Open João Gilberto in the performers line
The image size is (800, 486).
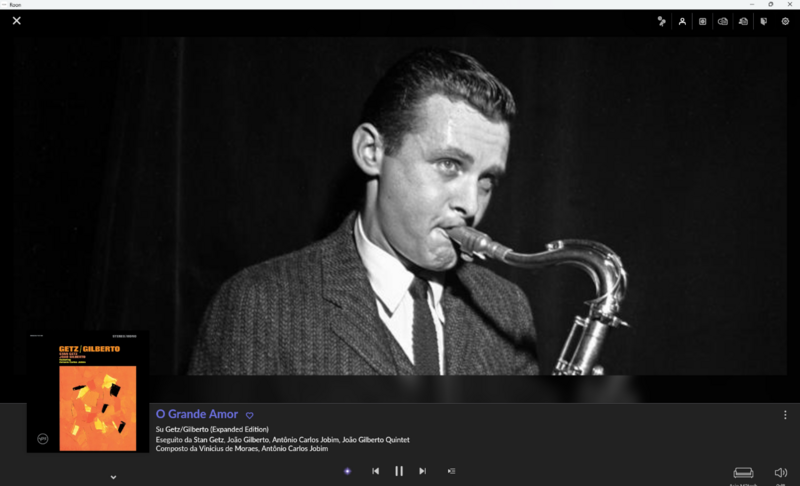[247, 440]
